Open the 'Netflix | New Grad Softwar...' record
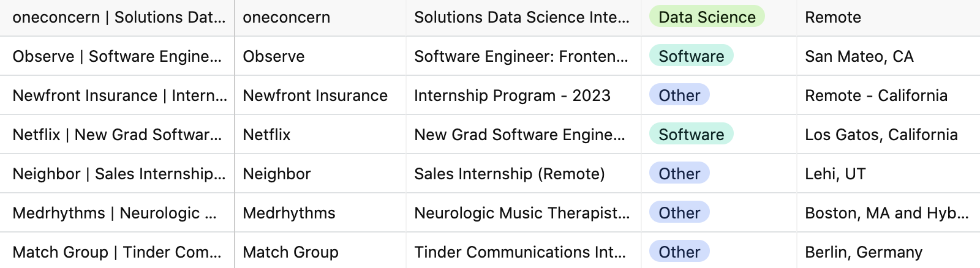Screen dimensions: 980x268 click(x=117, y=135)
